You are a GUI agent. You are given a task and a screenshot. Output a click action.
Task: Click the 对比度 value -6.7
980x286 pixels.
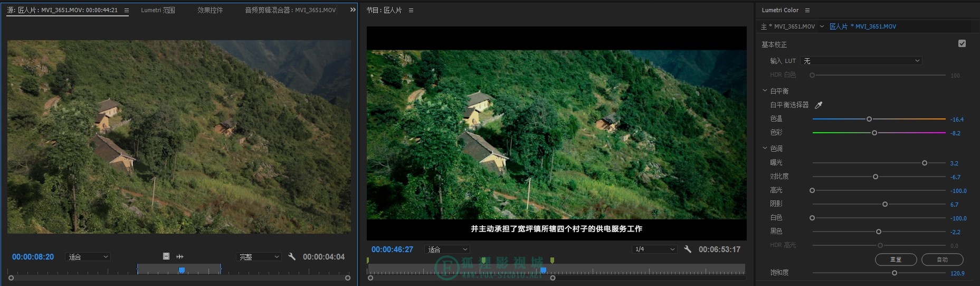955,177
